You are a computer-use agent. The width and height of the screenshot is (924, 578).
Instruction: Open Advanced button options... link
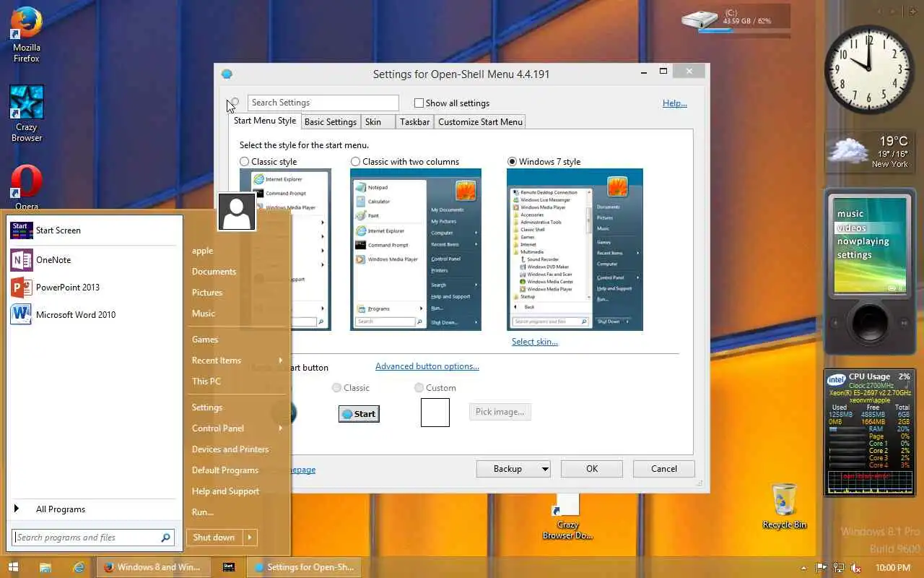coord(427,366)
